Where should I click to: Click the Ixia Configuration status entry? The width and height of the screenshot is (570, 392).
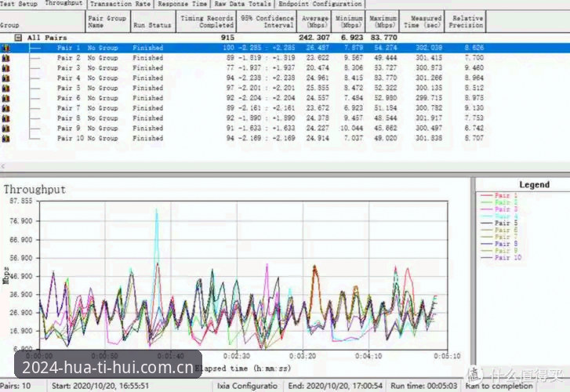pyautogui.click(x=247, y=386)
